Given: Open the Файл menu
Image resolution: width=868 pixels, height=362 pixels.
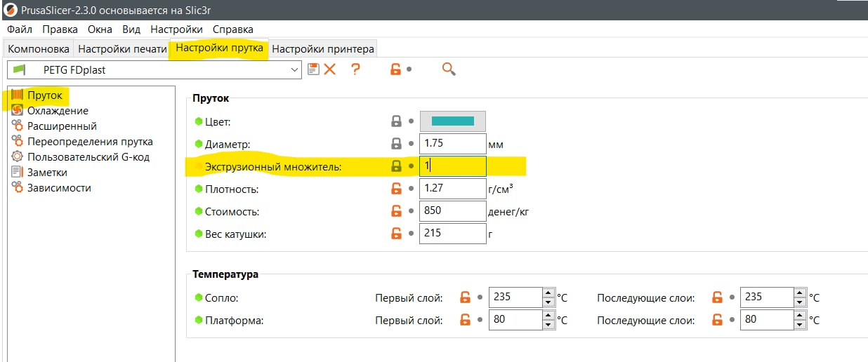Looking at the screenshot, I should (x=20, y=29).
